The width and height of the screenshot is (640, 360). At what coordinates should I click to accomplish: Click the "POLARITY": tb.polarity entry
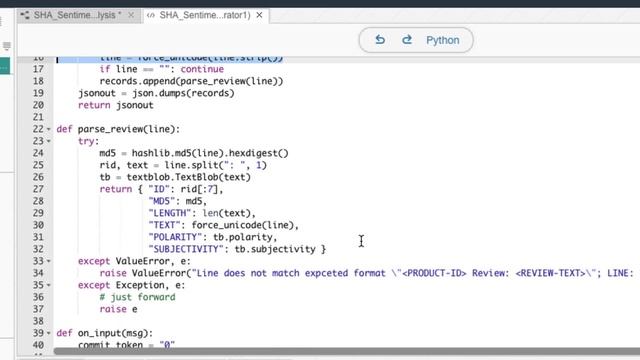pos(213,237)
